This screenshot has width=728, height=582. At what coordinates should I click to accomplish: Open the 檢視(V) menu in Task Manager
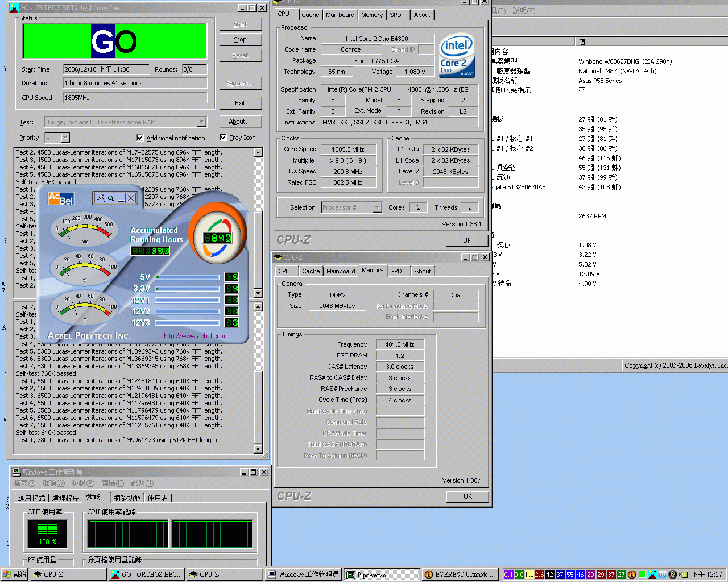point(83,483)
